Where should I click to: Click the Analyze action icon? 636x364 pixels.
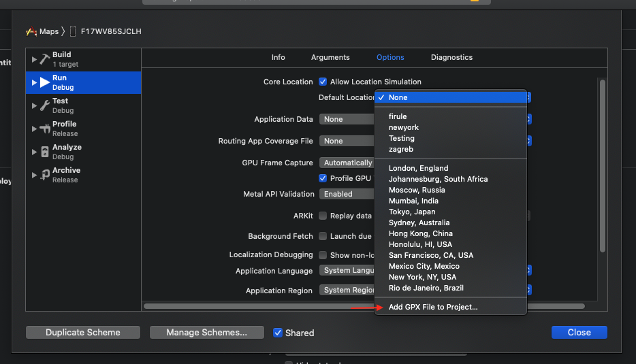point(45,152)
